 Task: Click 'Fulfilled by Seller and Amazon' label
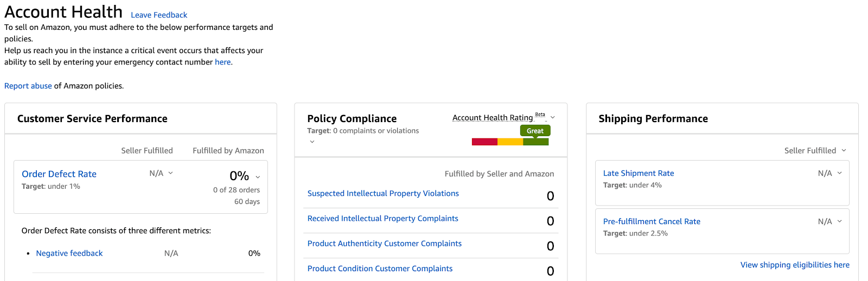[499, 174]
